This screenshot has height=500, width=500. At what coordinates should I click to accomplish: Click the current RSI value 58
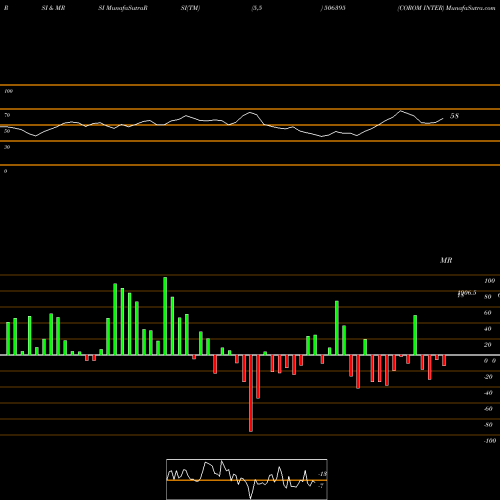click(x=454, y=116)
